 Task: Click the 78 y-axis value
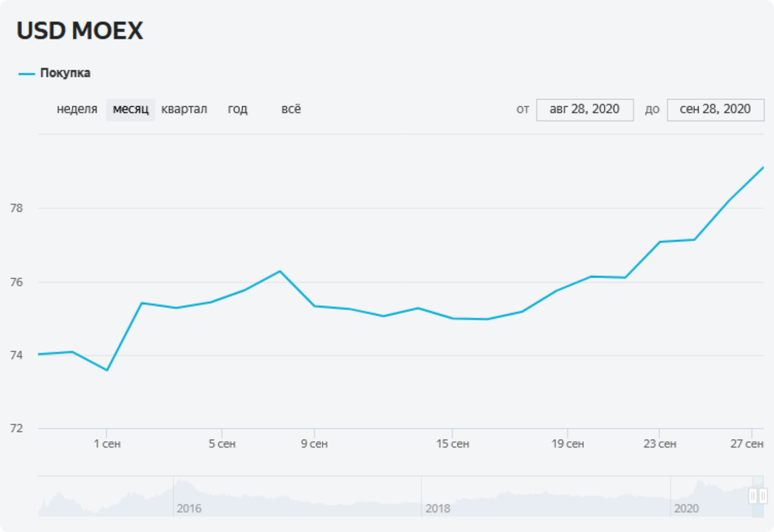click(17, 208)
